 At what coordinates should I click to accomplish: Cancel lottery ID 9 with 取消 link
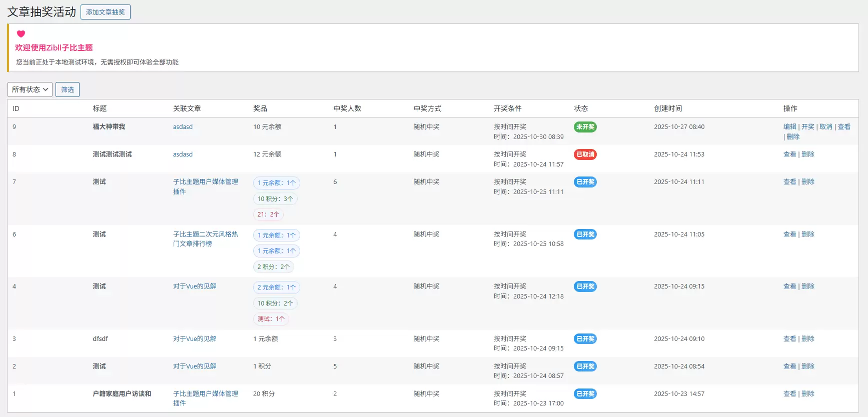click(825, 127)
